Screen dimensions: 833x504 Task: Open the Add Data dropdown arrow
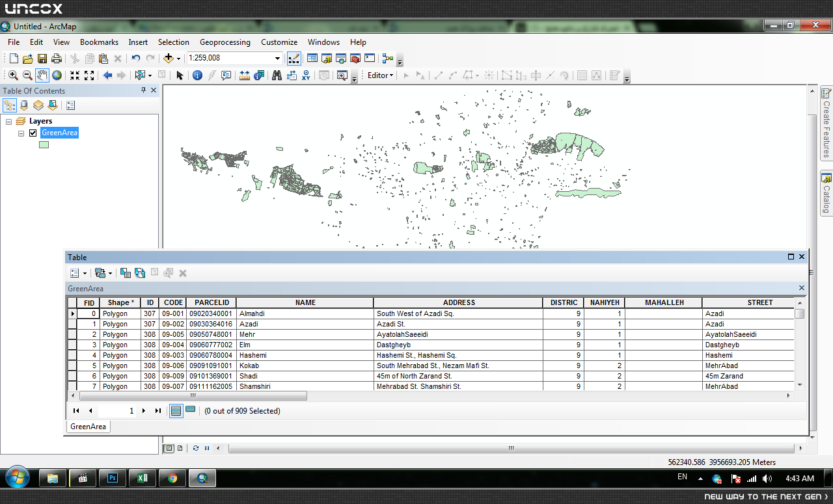point(178,58)
